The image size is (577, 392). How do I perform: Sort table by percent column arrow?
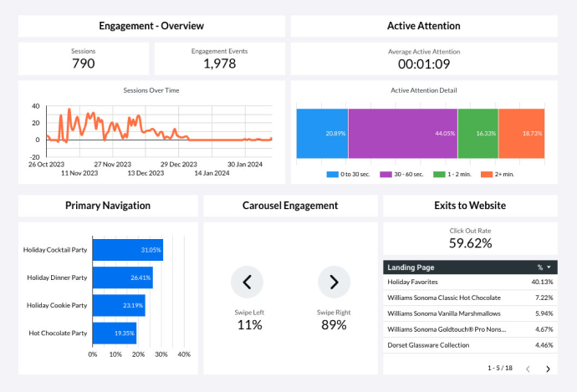[549, 267]
